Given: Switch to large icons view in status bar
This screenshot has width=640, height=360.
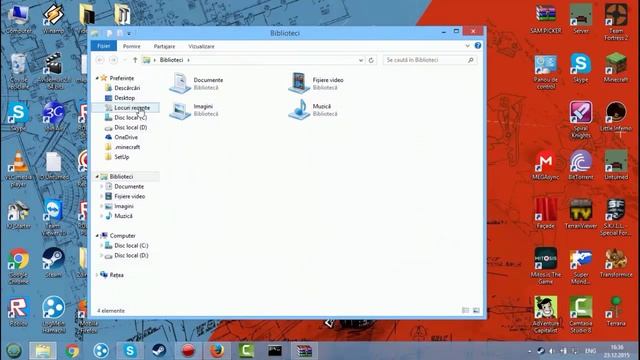Looking at the screenshot, I should pos(476,311).
